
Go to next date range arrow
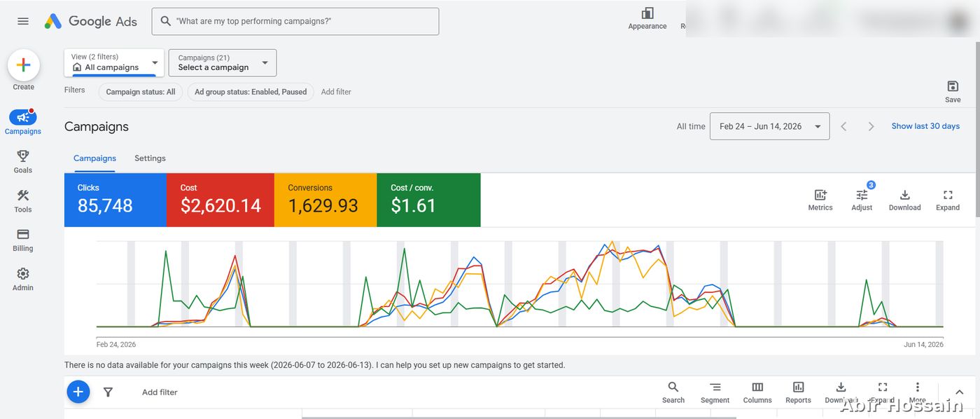point(871,126)
